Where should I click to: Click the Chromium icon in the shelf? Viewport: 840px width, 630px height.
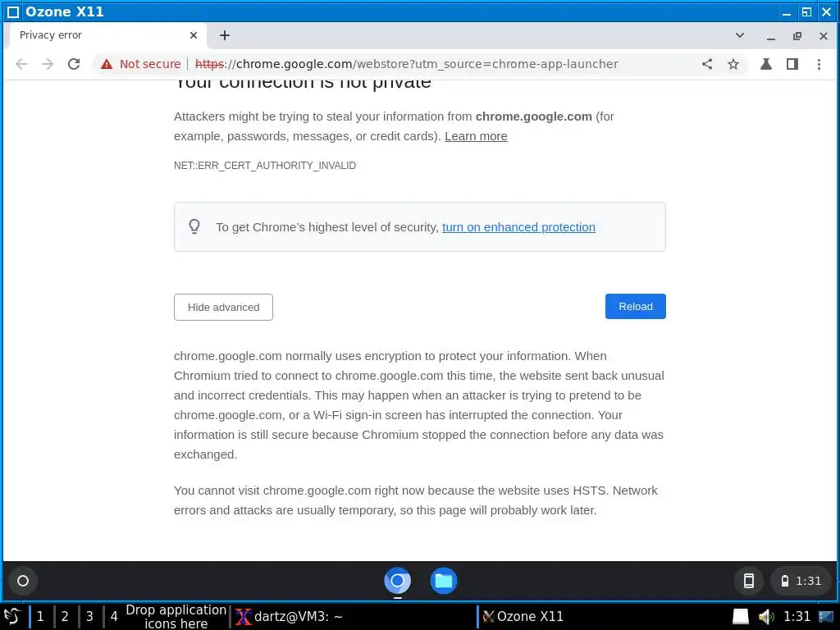coord(398,581)
